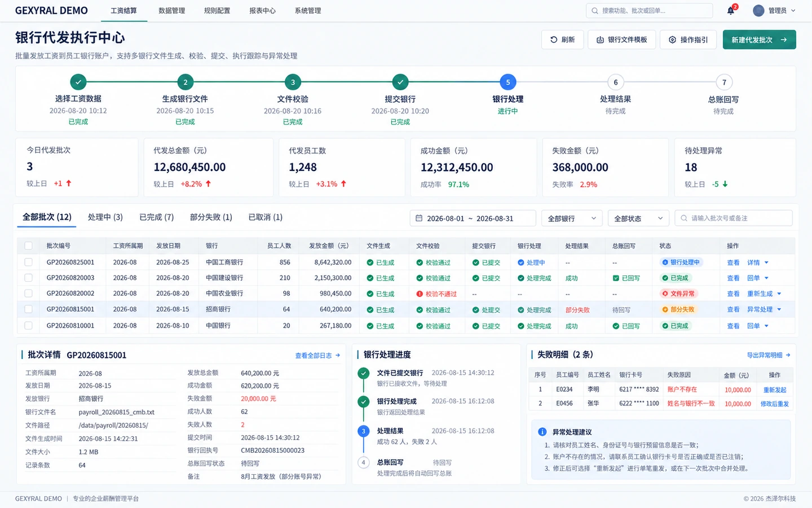Expand 异常处理 dropdown arrow for GP20260815001
Screen dimensions: 812x508
[779, 309]
